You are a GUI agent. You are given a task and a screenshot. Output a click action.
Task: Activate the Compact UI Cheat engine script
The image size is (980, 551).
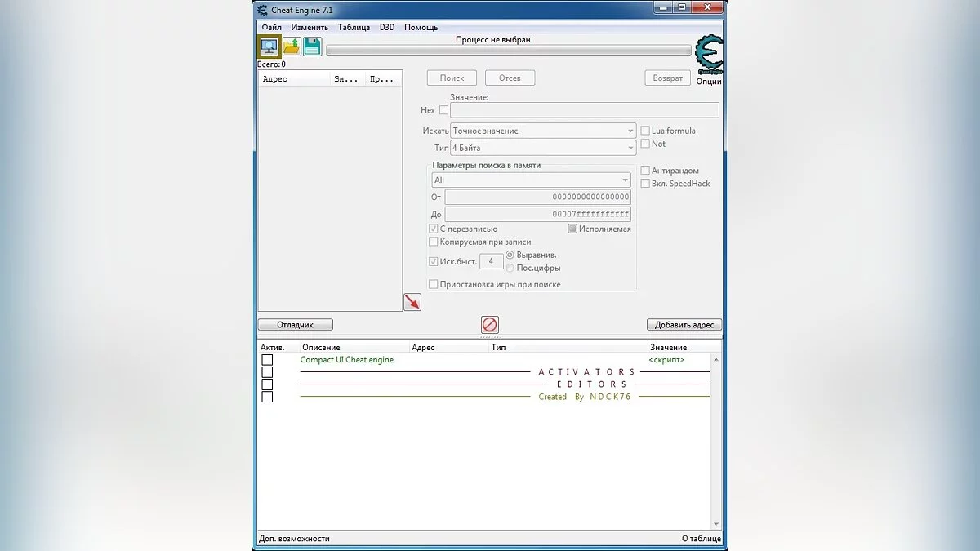[x=267, y=359]
